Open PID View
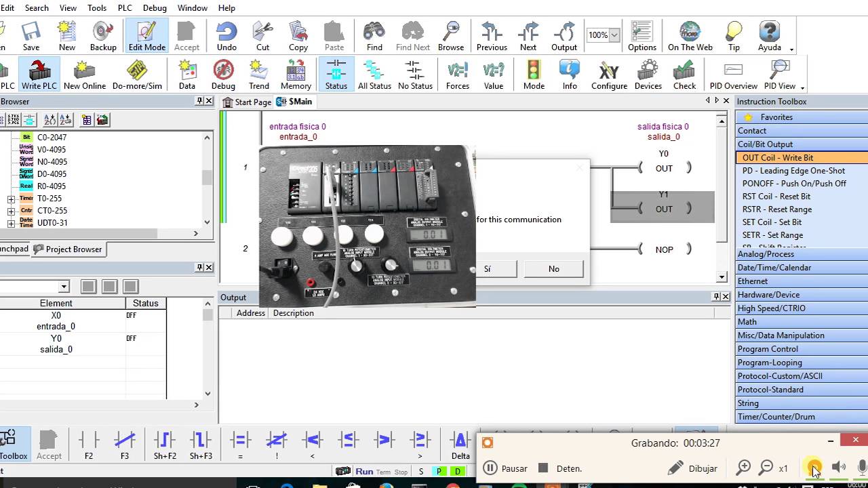Image resolution: width=868 pixels, height=488 pixels. click(x=780, y=75)
